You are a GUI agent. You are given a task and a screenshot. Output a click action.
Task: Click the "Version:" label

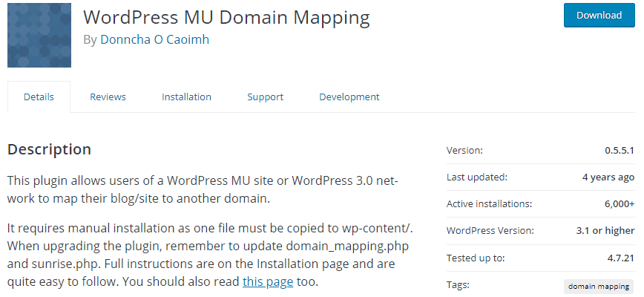coord(464,150)
